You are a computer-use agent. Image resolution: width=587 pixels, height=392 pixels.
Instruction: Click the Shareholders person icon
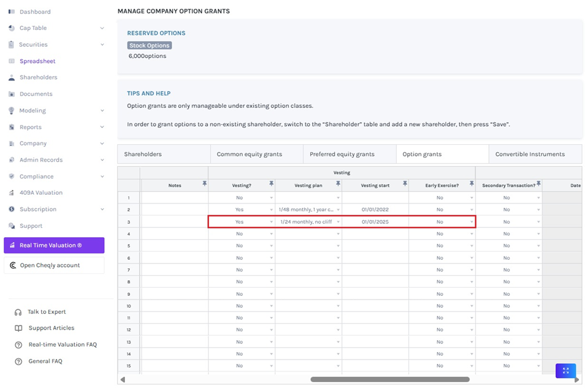[x=11, y=78]
